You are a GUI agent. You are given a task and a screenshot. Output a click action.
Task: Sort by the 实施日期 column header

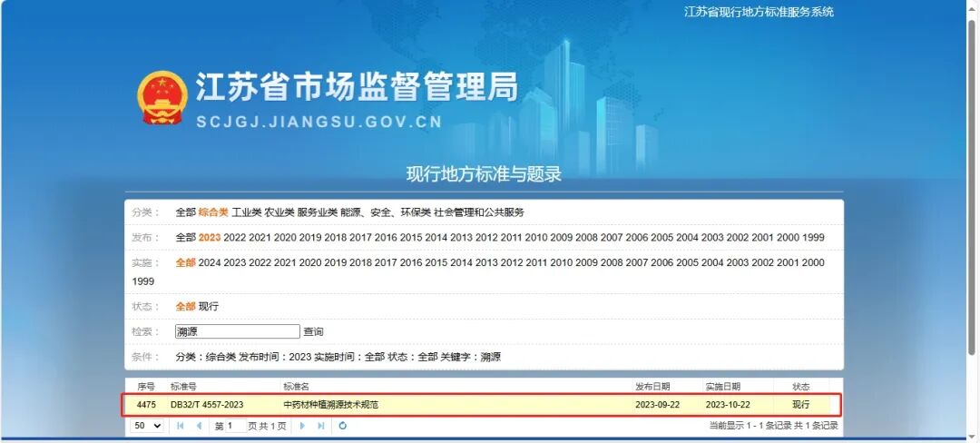[x=723, y=387]
